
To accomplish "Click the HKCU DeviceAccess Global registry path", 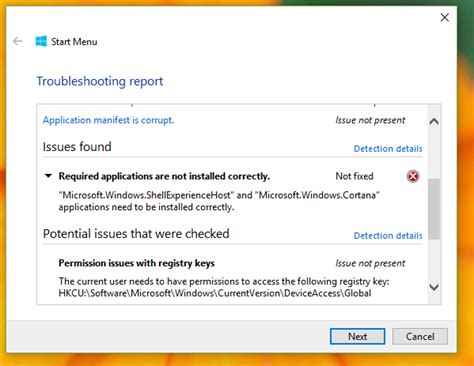I will 215,293.
